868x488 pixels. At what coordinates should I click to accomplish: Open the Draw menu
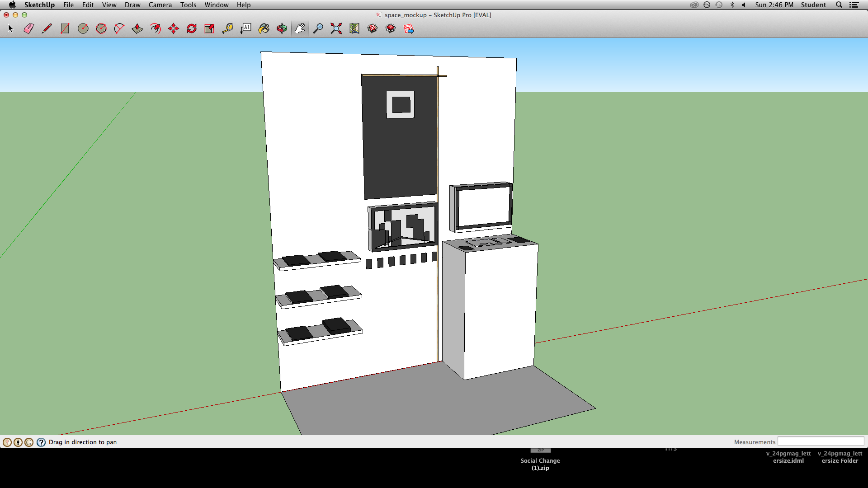click(x=132, y=5)
